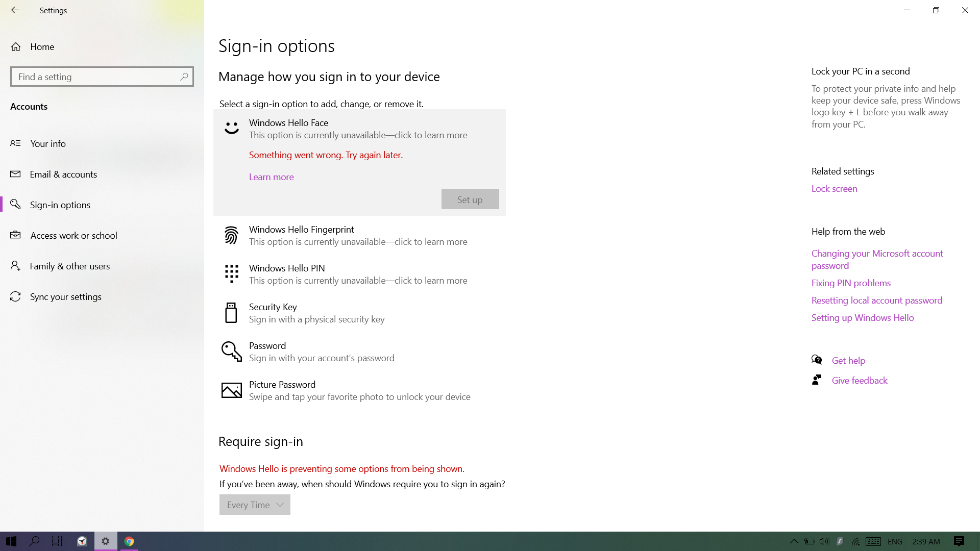The height and width of the screenshot is (551, 980).
Task: Click the ENG language indicator
Action: tap(895, 541)
